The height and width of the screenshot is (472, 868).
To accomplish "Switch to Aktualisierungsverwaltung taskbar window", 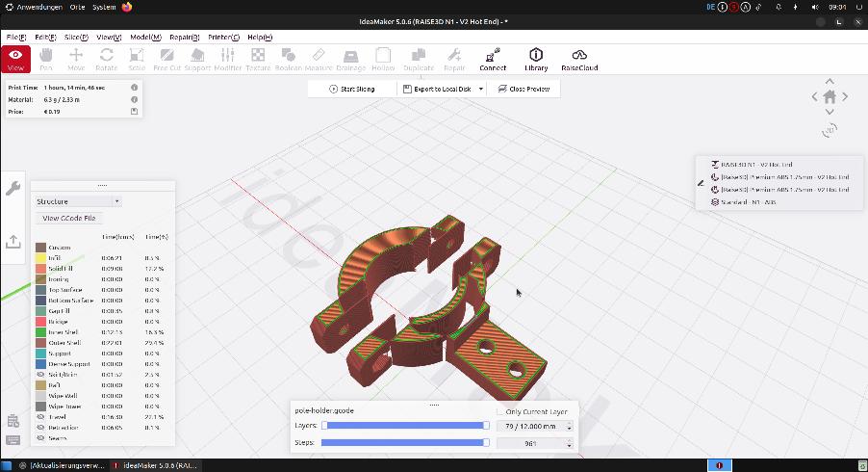I will [x=61, y=465].
